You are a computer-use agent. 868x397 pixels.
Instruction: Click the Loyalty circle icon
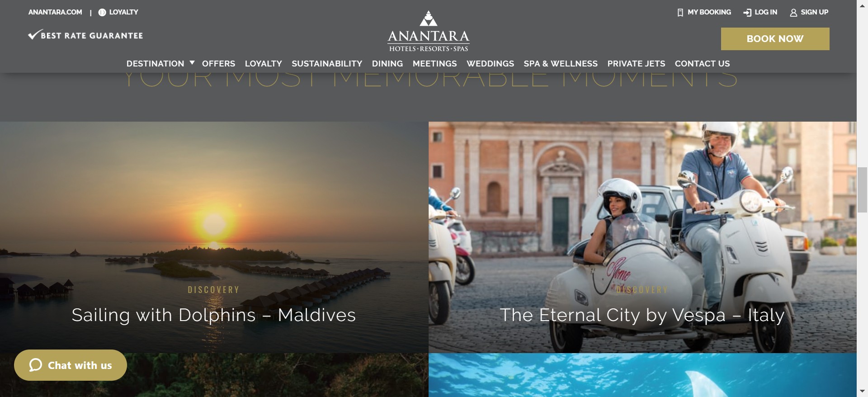pyautogui.click(x=102, y=12)
